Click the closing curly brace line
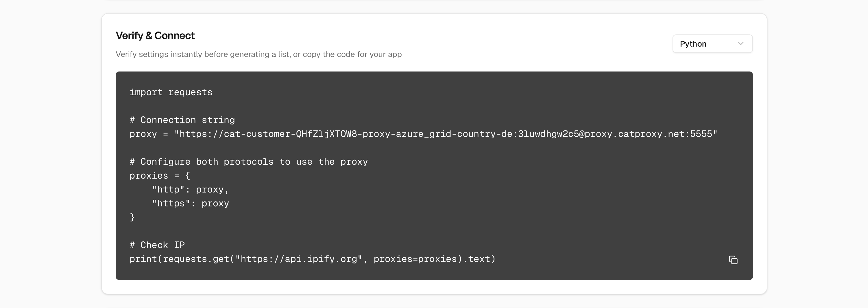Image resolution: width=868 pixels, height=308 pixels. pyautogui.click(x=132, y=217)
